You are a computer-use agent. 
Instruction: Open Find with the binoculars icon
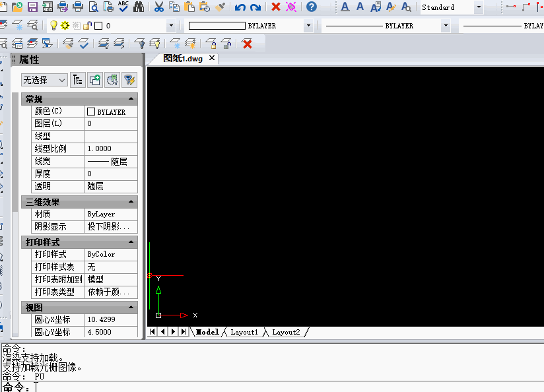point(139,7)
